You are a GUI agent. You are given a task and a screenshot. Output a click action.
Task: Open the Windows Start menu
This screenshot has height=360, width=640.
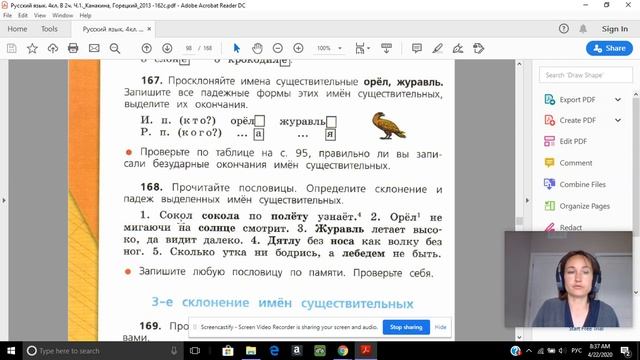pos(11,351)
